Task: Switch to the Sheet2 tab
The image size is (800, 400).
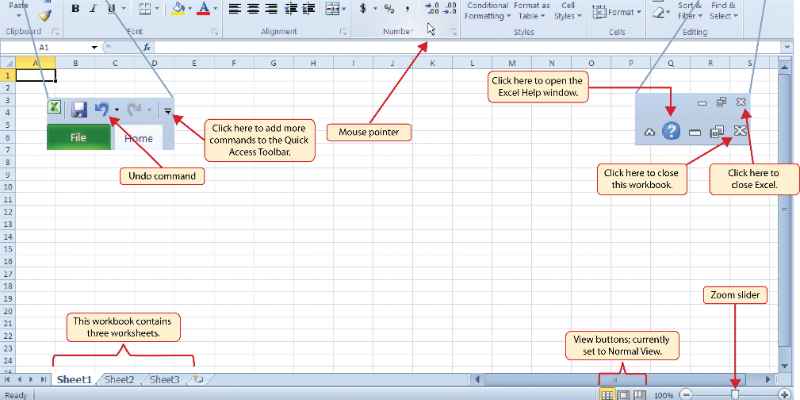Action: pos(120,380)
